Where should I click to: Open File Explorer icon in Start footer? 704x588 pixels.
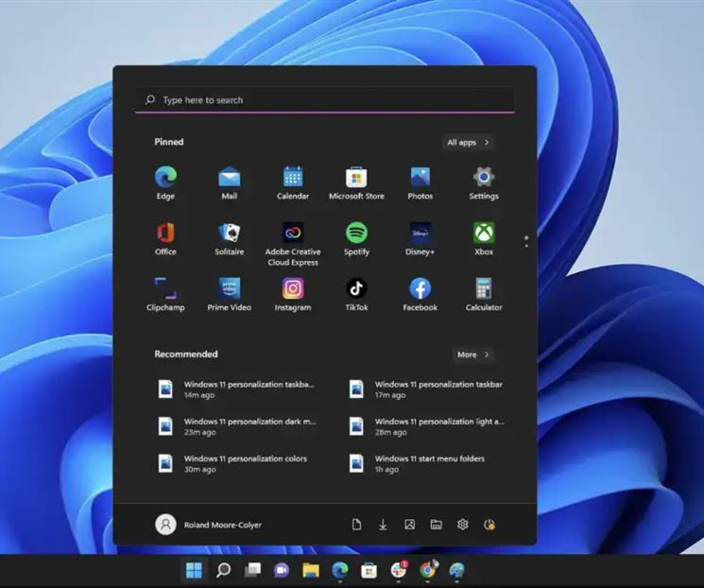(436, 525)
